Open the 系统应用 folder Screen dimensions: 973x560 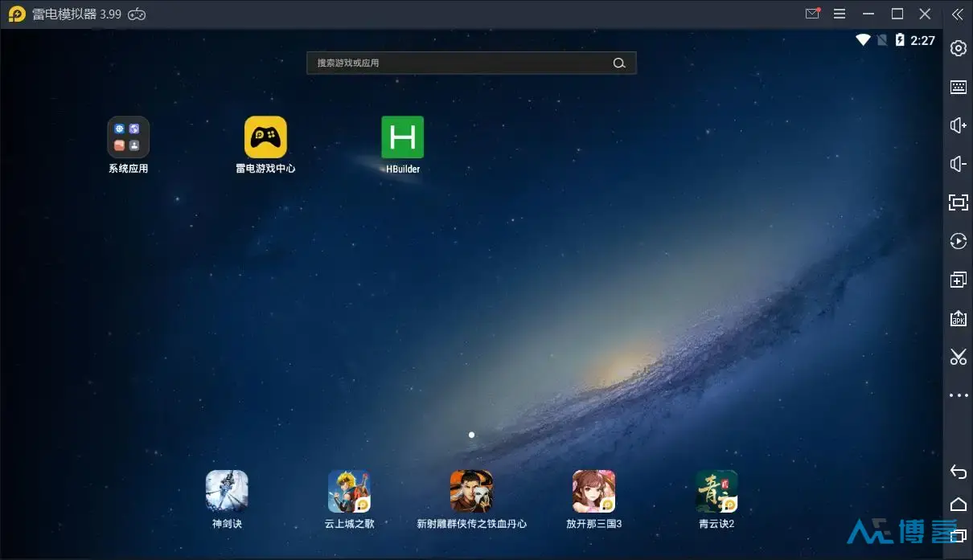127,137
